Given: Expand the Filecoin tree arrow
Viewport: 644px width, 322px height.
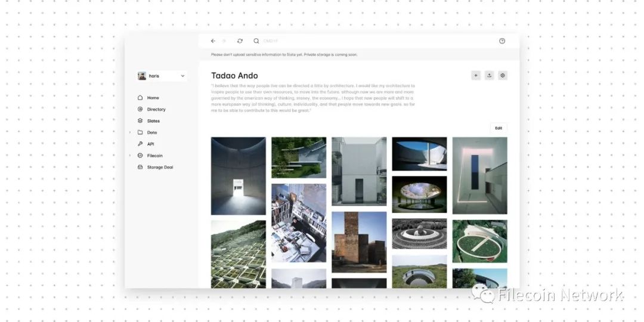Looking at the screenshot, I should point(130,156).
